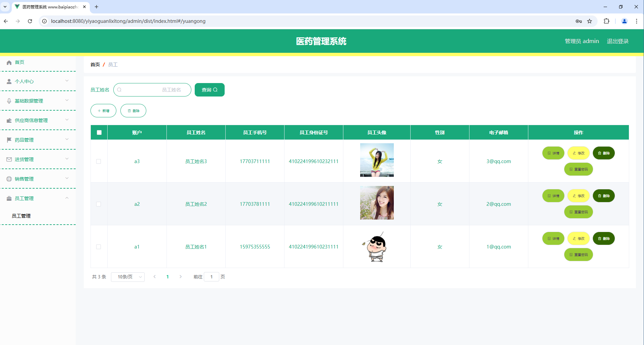
Task: Check the select-all checkbox in table header
Action: [x=99, y=132]
